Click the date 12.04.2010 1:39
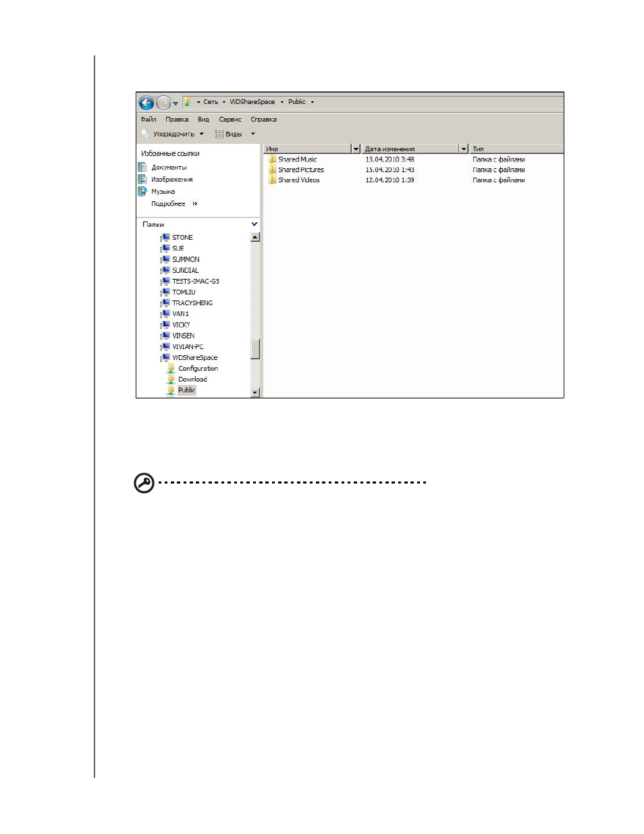644x834 pixels. click(x=390, y=180)
